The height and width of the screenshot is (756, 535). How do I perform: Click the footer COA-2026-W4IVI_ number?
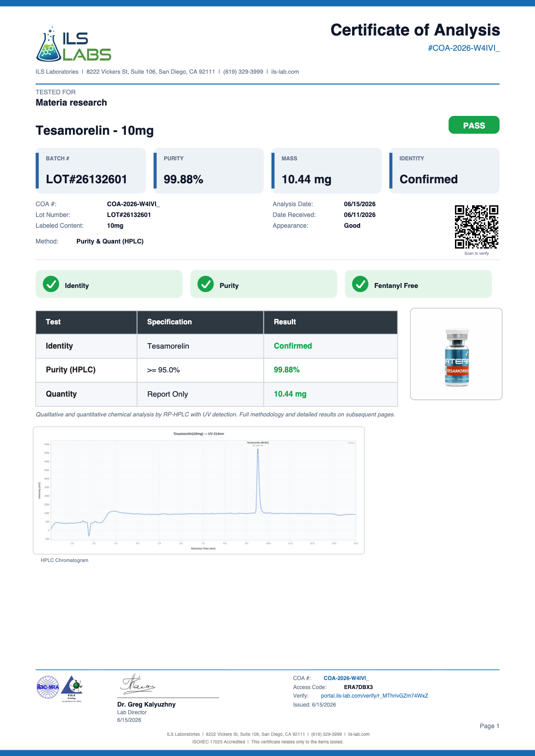[346, 678]
